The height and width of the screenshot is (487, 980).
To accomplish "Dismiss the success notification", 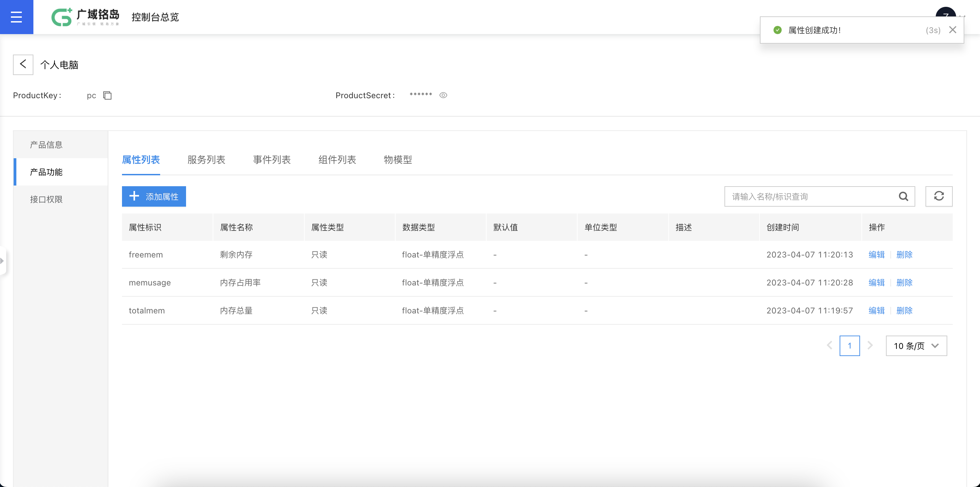I will coord(953,30).
